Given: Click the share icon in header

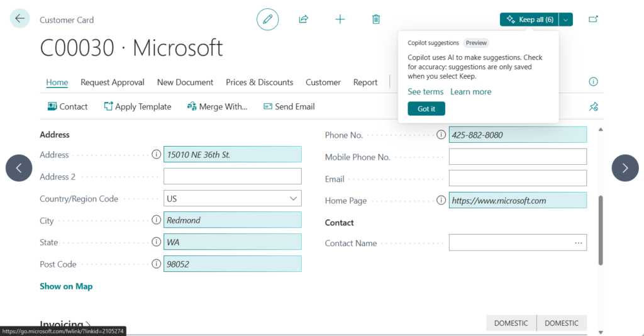Looking at the screenshot, I should [x=303, y=20].
